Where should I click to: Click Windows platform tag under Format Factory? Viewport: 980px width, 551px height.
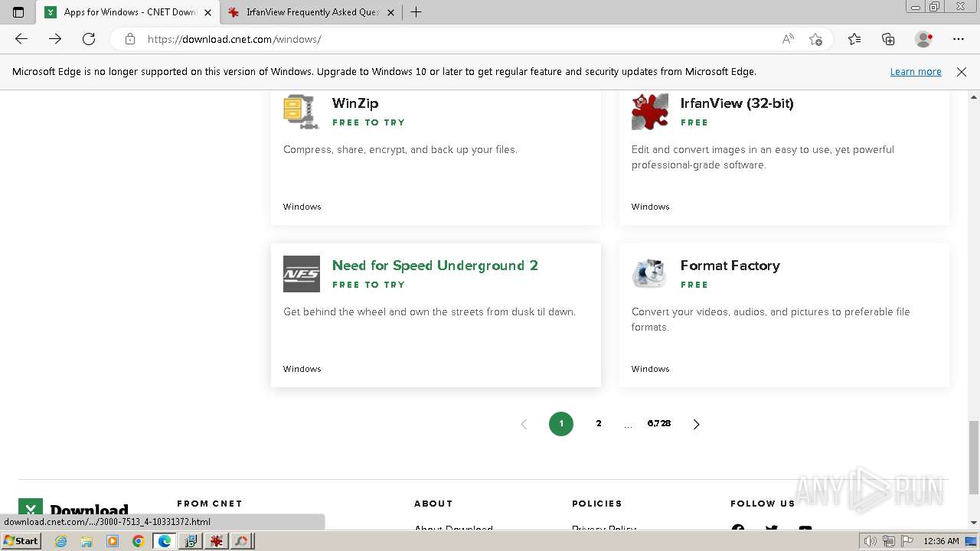tap(650, 369)
